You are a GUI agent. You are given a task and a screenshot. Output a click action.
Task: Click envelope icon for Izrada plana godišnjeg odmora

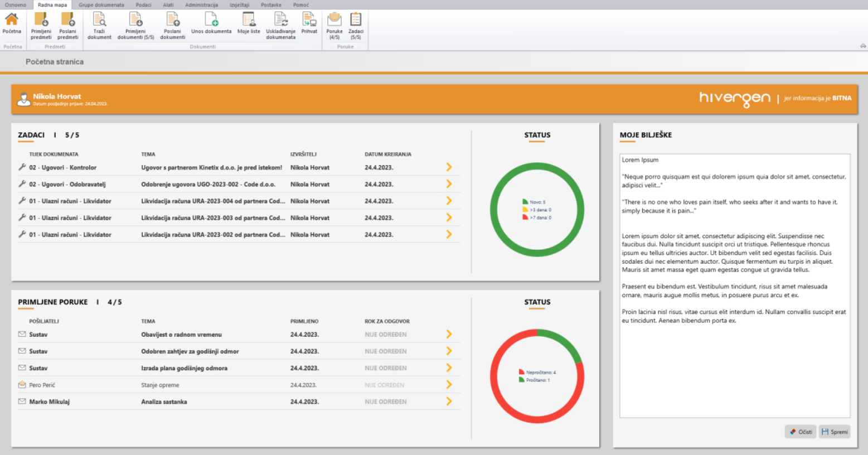pos(22,367)
